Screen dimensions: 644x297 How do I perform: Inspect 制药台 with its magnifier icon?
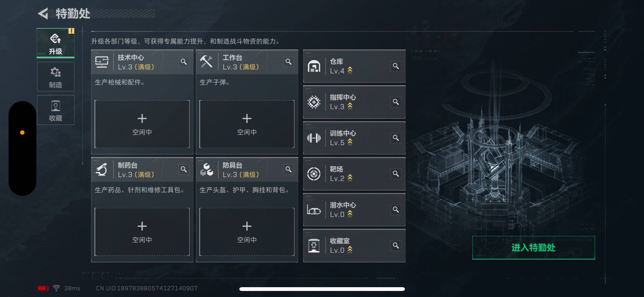click(x=184, y=169)
